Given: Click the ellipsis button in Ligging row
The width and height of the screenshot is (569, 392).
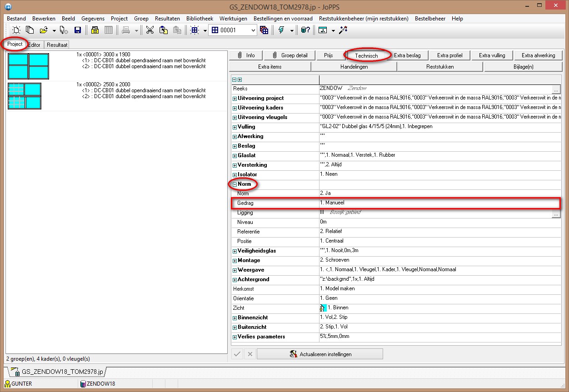Looking at the screenshot, I should click(556, 213).
